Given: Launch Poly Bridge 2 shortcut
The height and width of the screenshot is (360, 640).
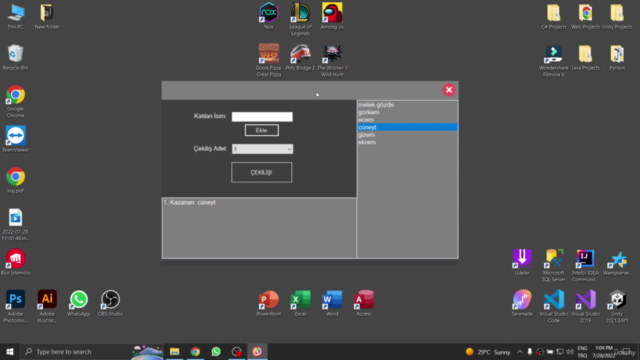Looking at the screenshot, I should [x=300, y=58].
